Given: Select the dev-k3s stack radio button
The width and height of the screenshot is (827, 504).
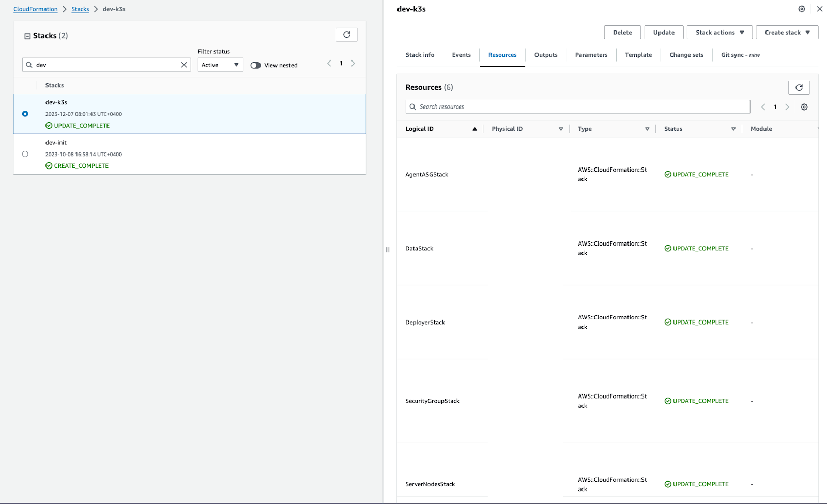Looking at the screenshot, I should [25, 114].
